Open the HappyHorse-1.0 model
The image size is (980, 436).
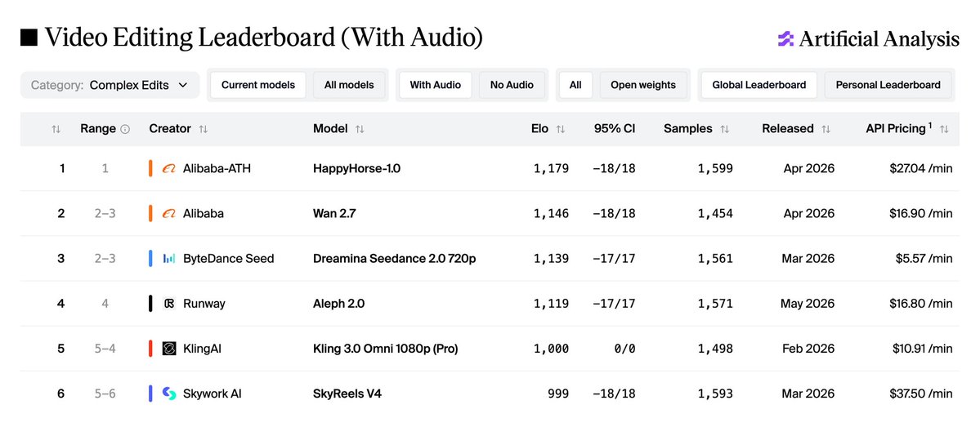356,169
